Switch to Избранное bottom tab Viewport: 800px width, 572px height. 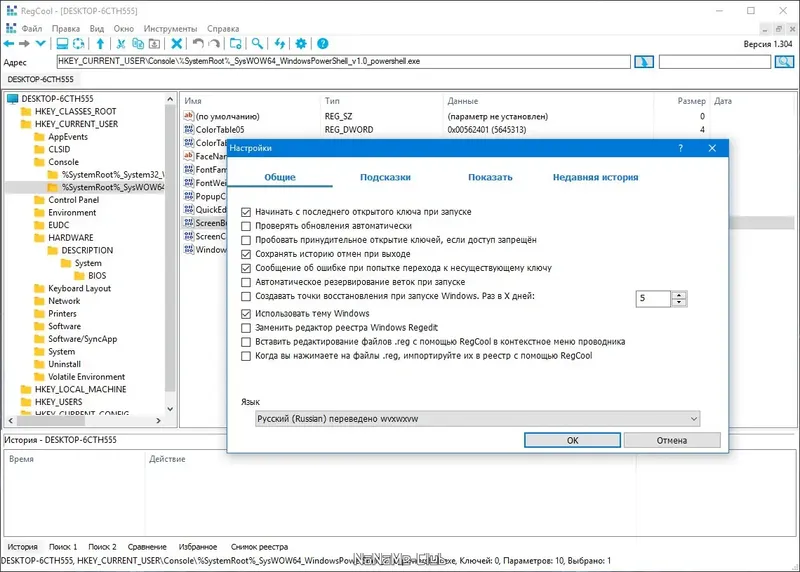click(x=198, y=546)
